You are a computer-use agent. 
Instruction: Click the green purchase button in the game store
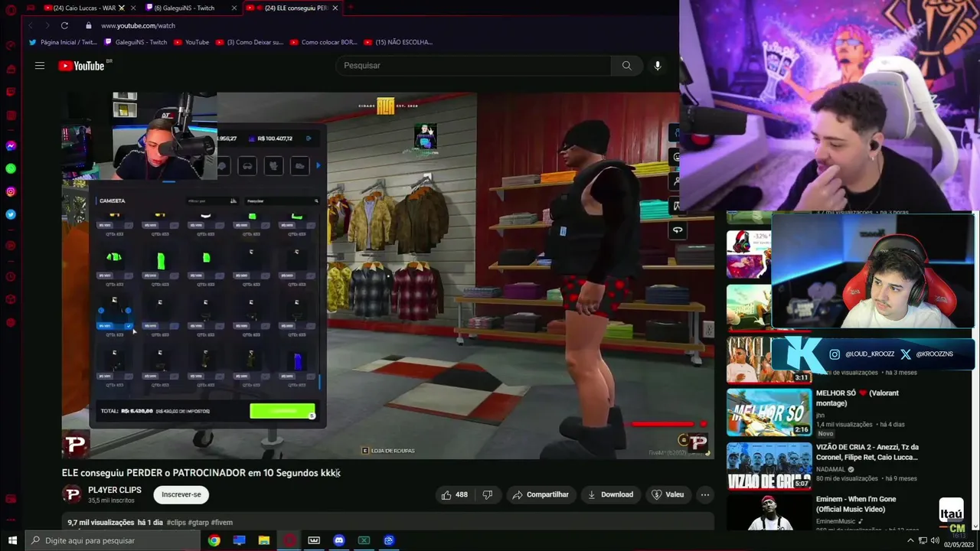pyautogui.click(x=282, y=411)
